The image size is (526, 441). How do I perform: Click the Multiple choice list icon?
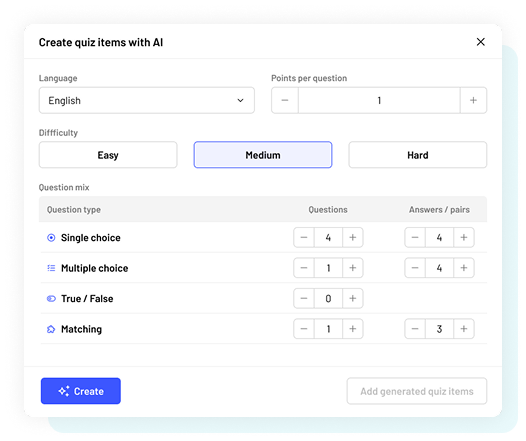51,268
